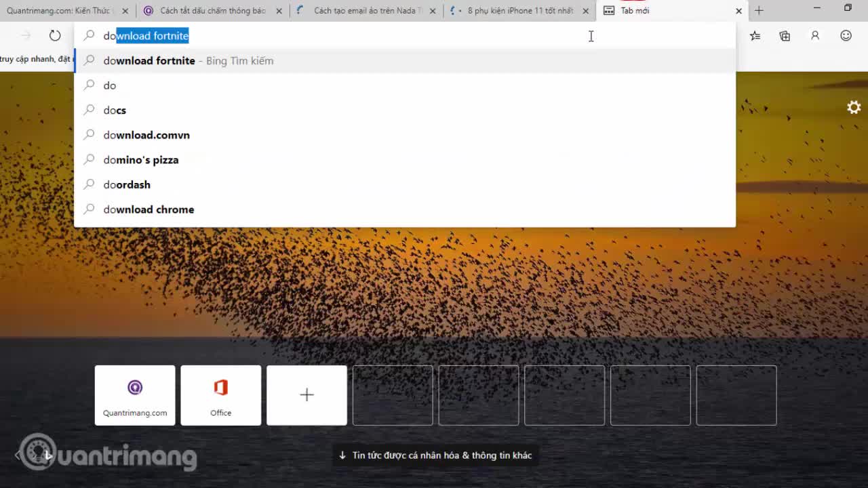Viewport: 868px width, 488px height.
Task: Add a new quick link tile
Action: (x=307, y=395)
